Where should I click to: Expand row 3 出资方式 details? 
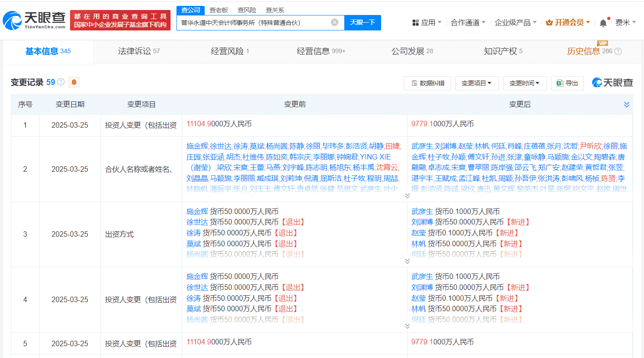pos(407,261)
